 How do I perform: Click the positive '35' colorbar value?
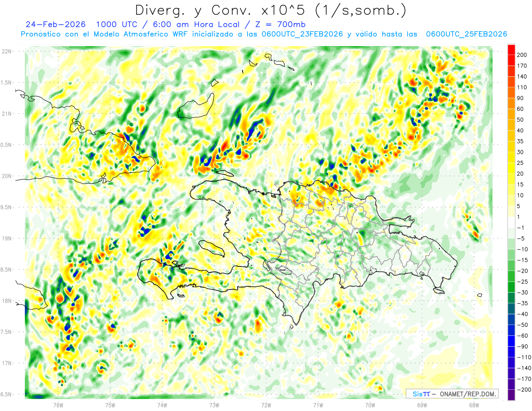(x=521, y=141)
